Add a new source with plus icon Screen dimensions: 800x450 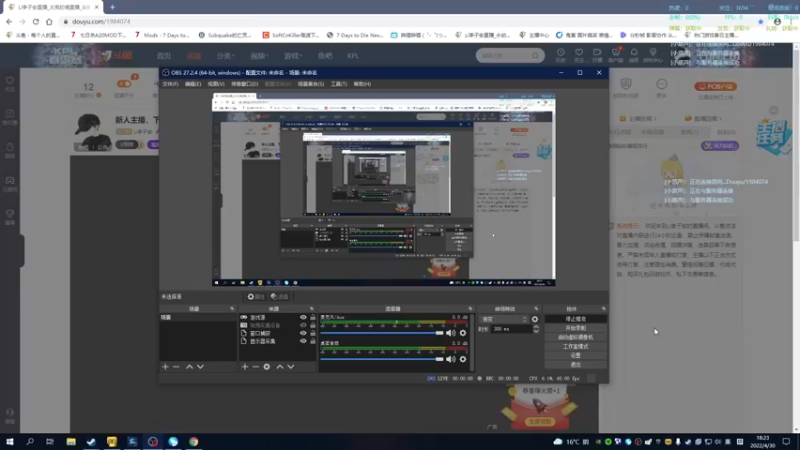pyautogui.click(x=245, y=366)
